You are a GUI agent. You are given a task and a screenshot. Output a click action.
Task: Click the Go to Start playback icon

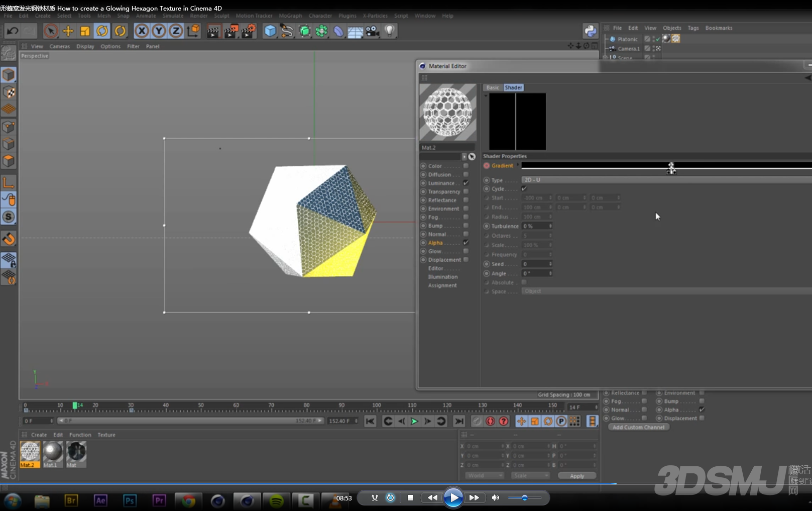[370, 422]
